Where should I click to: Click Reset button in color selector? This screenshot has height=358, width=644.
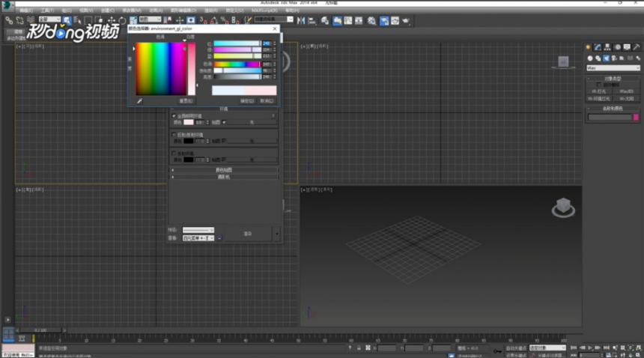[x=186, y=101]
